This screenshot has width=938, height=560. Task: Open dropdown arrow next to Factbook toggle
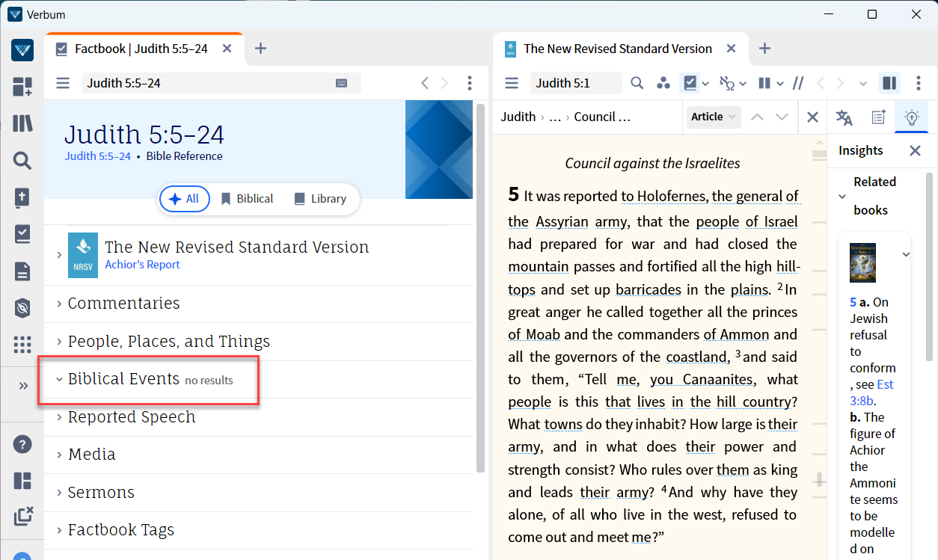click(705, 83)
